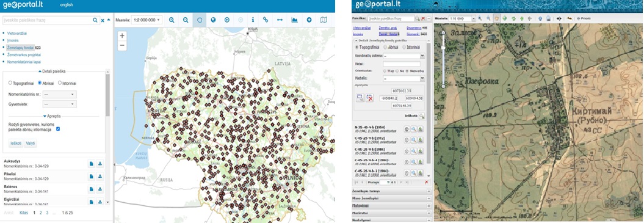Select Istoriniai radio in left panel

(x=60, y=82)
